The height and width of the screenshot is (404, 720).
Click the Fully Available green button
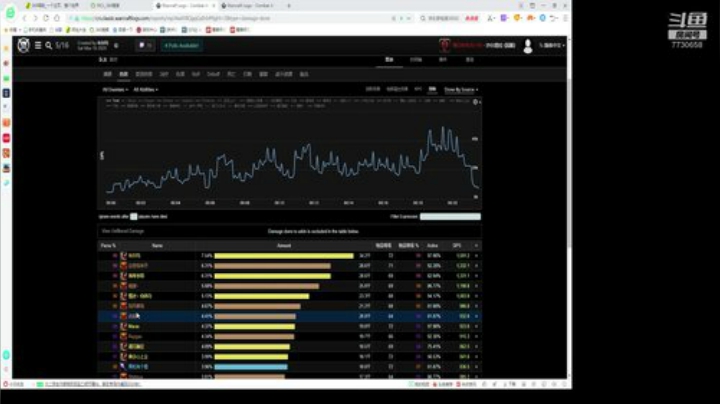point(182,45)
